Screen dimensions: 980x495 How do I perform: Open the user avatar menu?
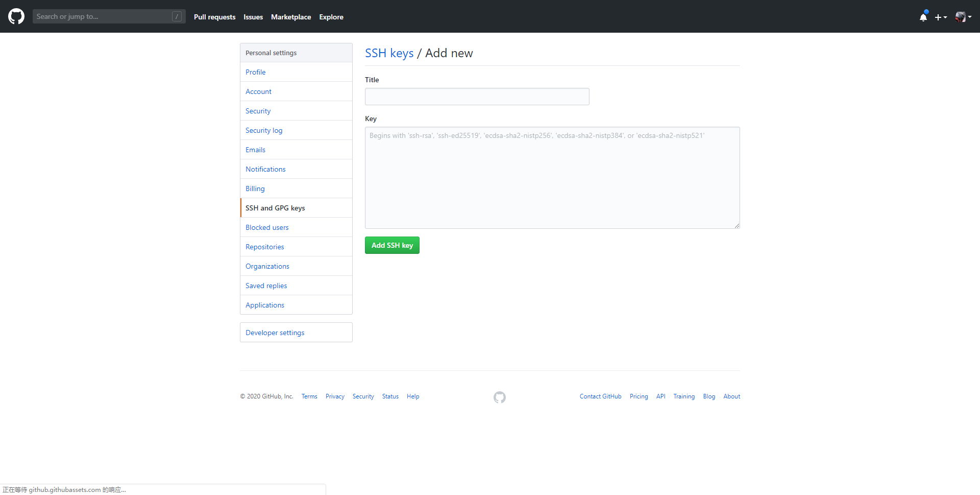click(963, 17)
